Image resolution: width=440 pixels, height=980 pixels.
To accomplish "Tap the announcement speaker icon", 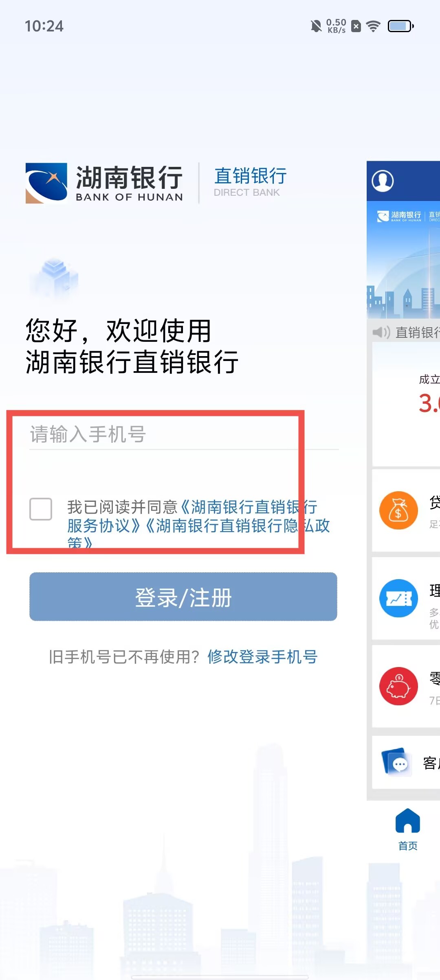I will pyautogui.click(x=381, y=332).
